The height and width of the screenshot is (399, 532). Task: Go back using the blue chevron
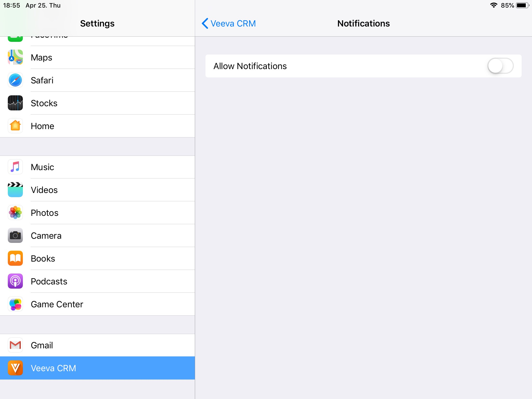pos(205,23)
